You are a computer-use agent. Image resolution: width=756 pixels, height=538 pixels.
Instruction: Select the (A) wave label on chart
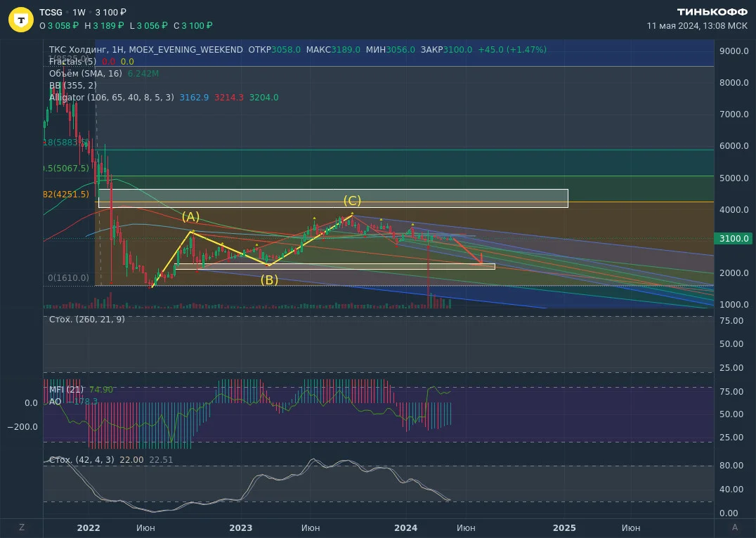[190, 217]
